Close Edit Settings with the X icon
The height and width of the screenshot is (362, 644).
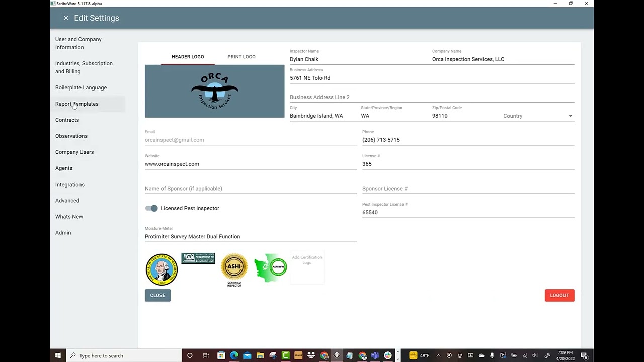point(66,18)
